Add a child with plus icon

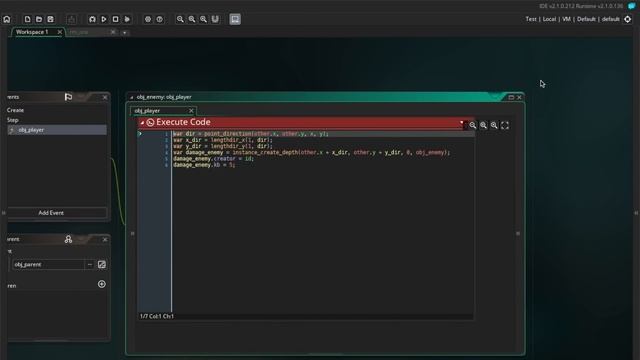point(102,284)
